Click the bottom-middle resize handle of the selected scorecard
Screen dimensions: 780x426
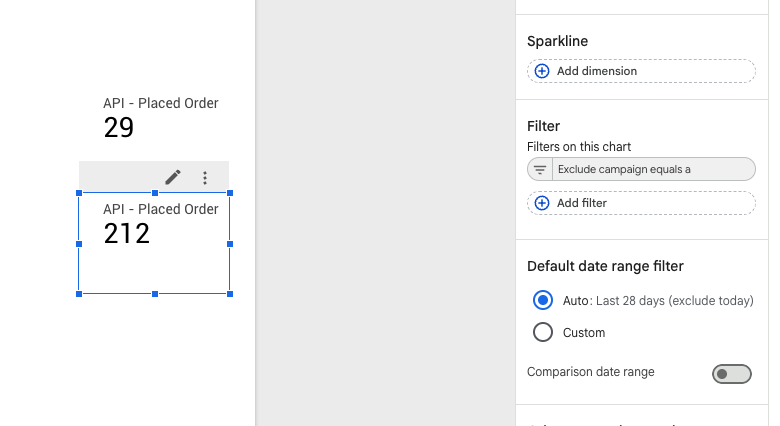[x=155, y=294]
